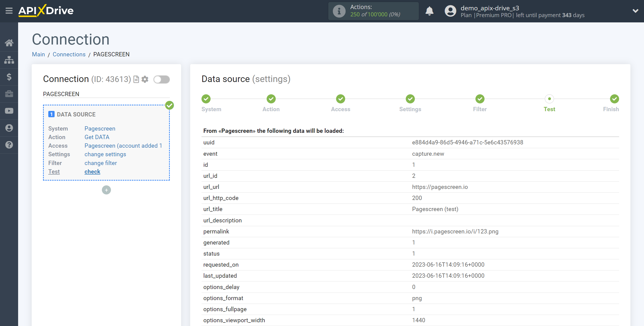Expand the hamburger navigation menu
Viewport: 644px width, 326px height.
pos(9,11)
